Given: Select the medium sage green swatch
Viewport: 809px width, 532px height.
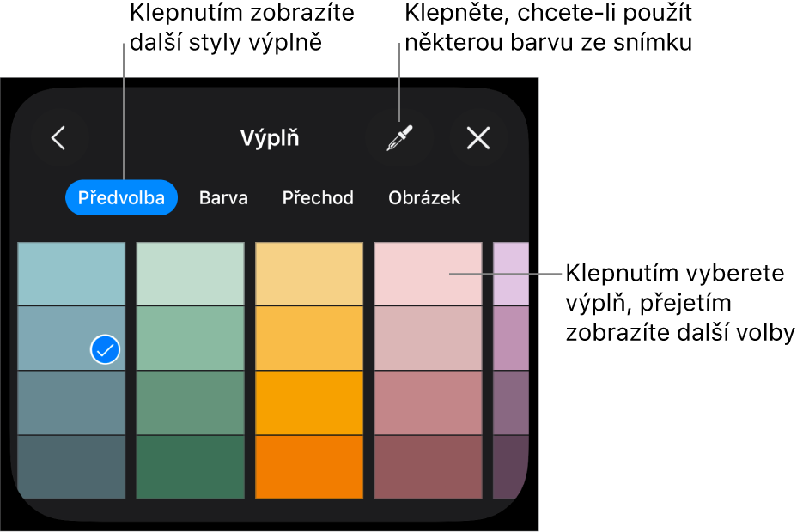Looking at the screenshot, I should pyautogui.click(x=191, y=338).
